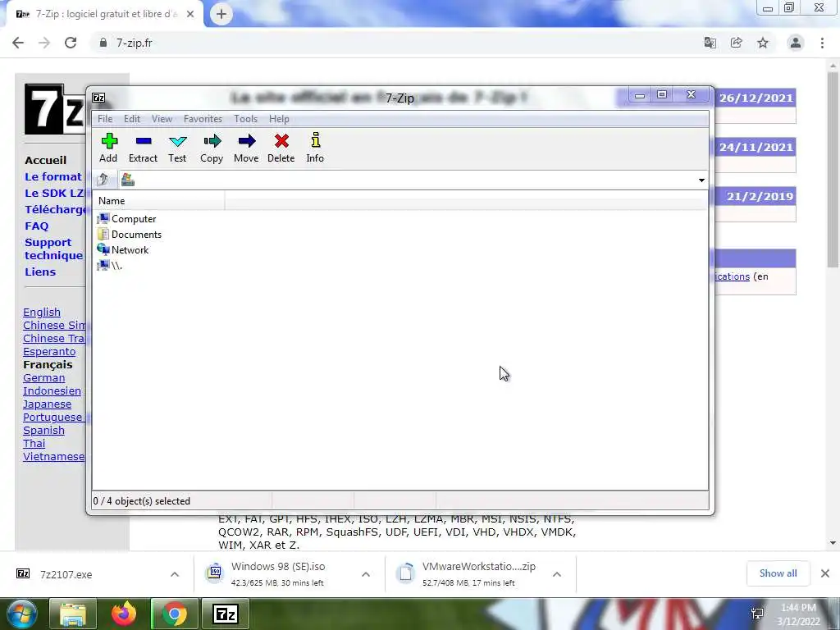The height and width of the screenshot is (630, 840).
Task: Open the Accueil link on website
Action: coord(46,160)
